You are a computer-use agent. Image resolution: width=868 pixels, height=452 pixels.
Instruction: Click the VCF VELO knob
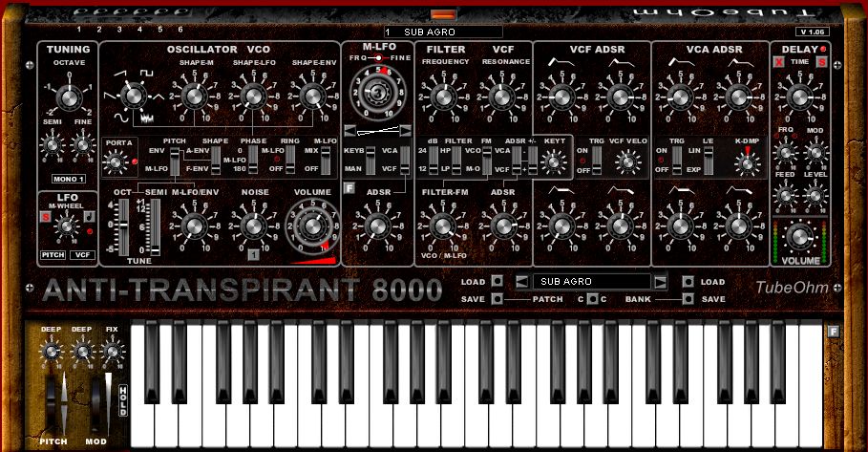(x=627, y=162)
